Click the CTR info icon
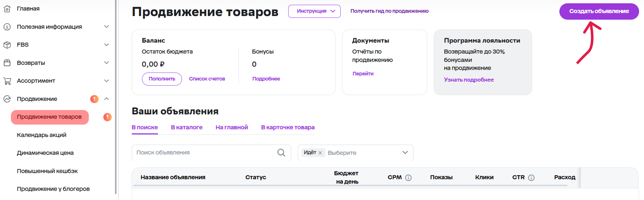 [x=531, y=177]
